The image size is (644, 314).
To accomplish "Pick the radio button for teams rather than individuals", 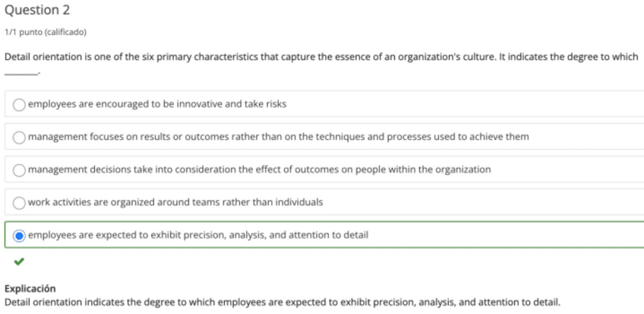I will pos(20,202).
